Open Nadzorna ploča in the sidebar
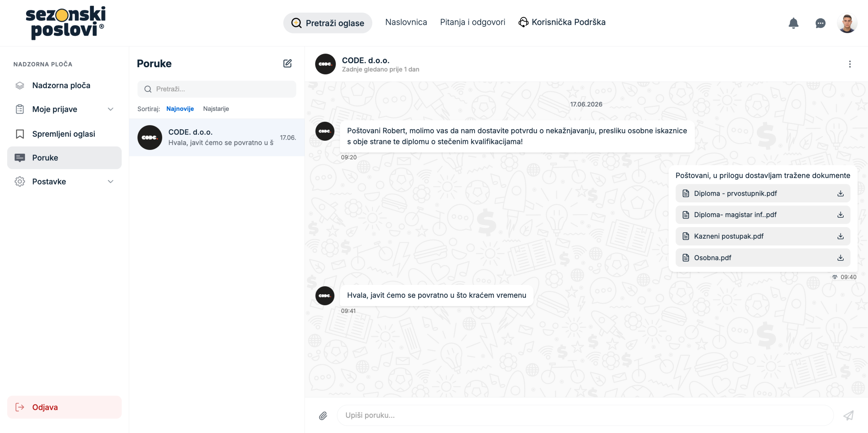Screen dimensions: 868x433 (64, 85)
